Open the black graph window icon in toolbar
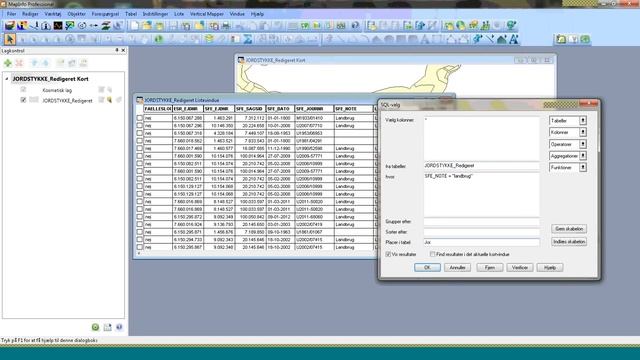The image size is (640, 360). 58,26
